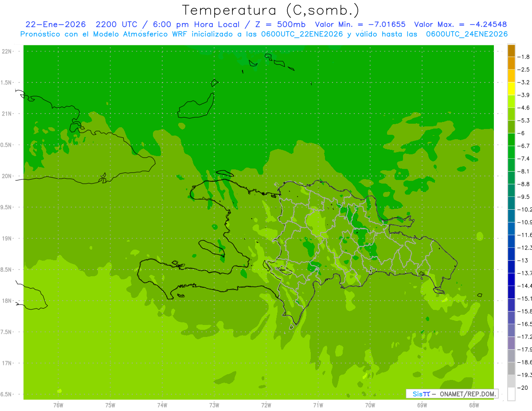
Task: Click the "76W" longitude label
Action: pyautogui.click(x=58, y=405)
